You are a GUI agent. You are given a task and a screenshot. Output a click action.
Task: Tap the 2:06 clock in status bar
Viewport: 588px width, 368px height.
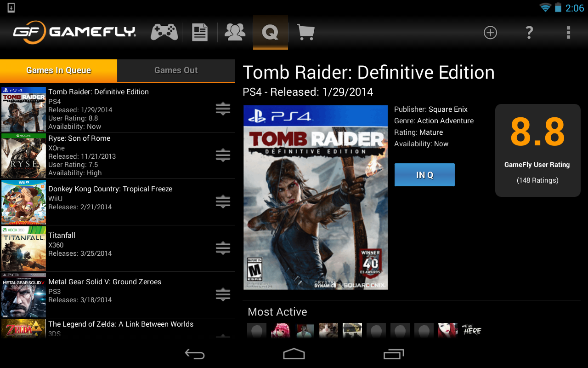tap(575, 8)
